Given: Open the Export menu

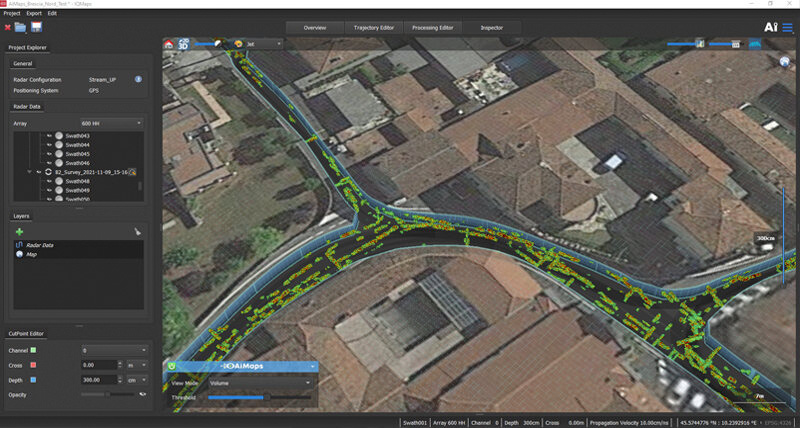Looking at the screenshot, I should pos(31,13).
